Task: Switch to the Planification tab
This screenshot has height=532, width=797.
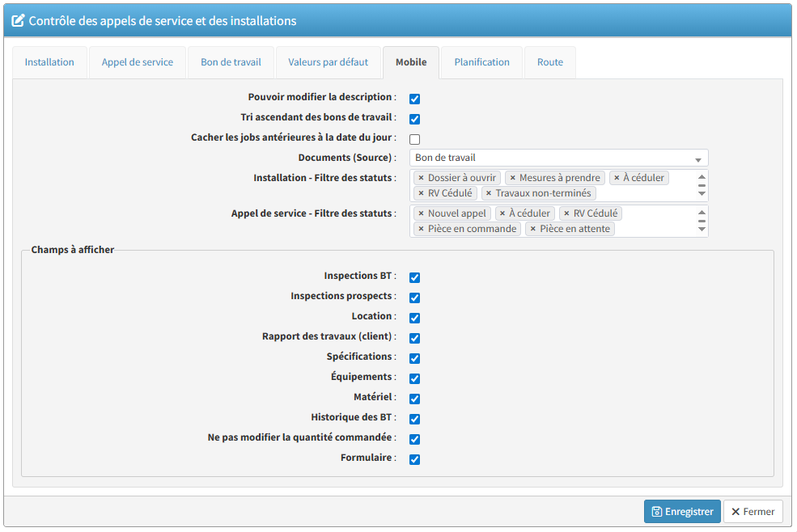Action: click(481, 62)
